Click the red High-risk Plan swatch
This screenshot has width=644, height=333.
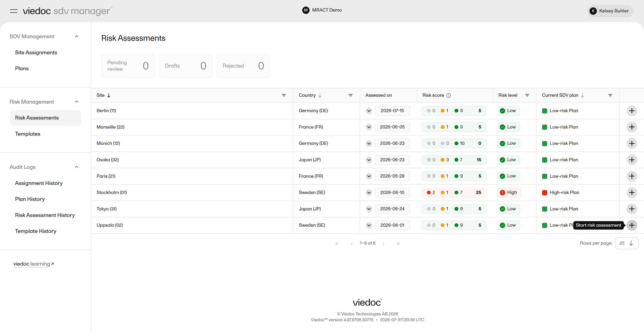[544, 193]
